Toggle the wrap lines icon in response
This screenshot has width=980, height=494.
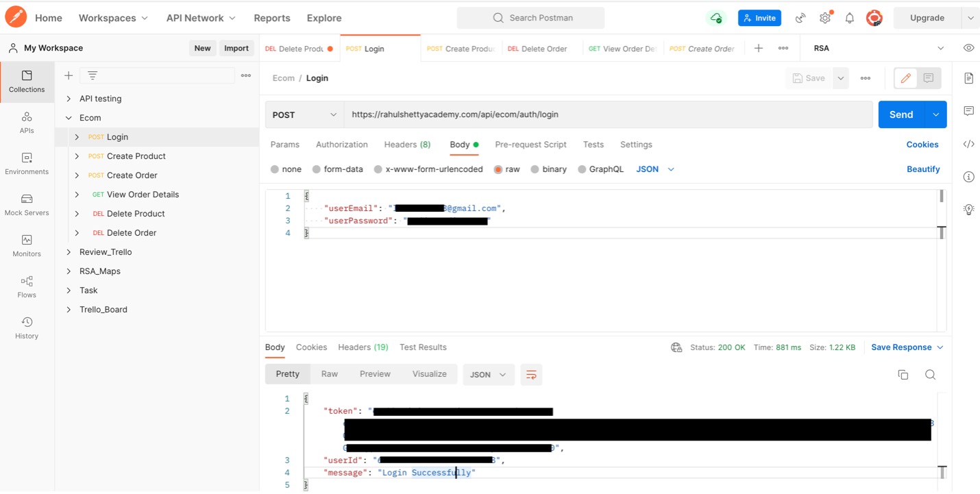pos(531,375)
